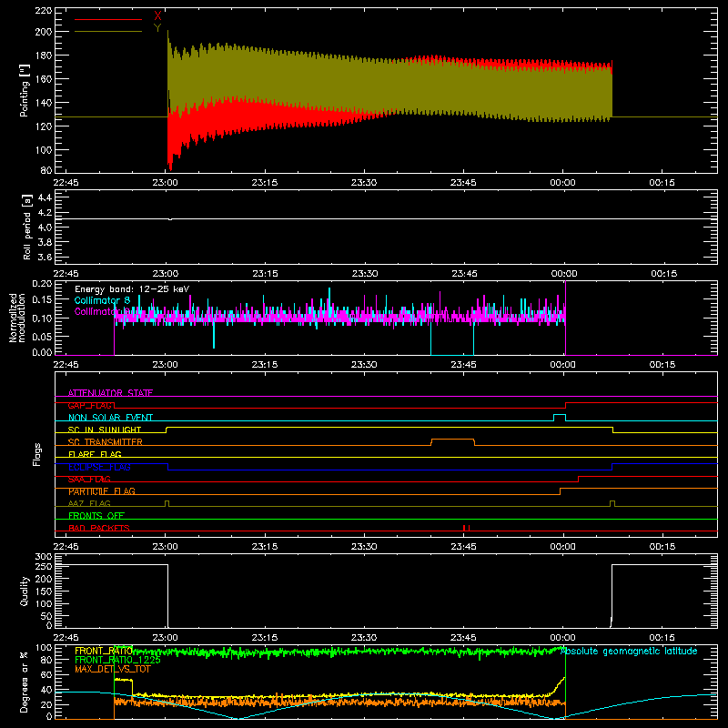Click the '220' tick on Pointing axis
The image size is (728, 728).
point(43,10)
